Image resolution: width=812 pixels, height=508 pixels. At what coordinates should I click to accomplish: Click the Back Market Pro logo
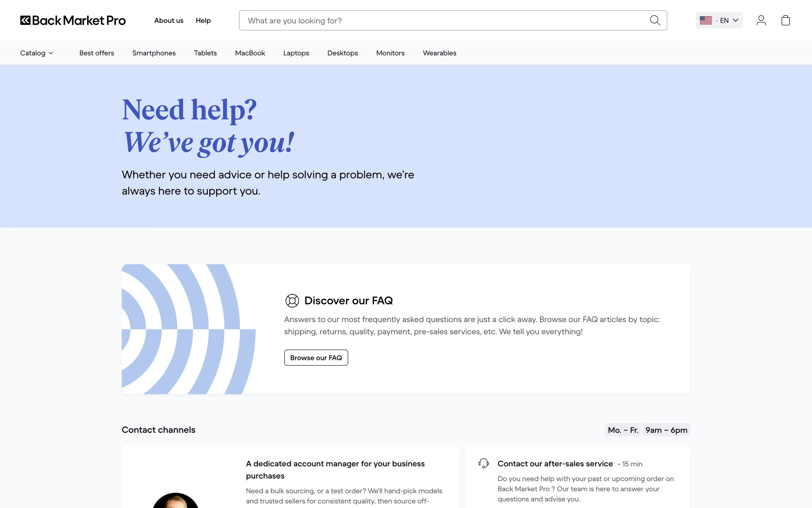point(73,21)
